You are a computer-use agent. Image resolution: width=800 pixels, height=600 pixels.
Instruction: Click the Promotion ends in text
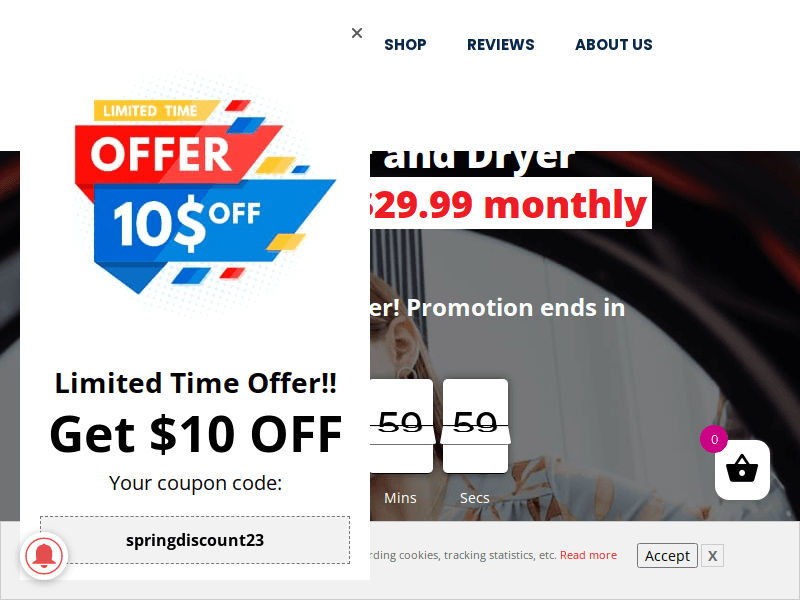[516, 308]
